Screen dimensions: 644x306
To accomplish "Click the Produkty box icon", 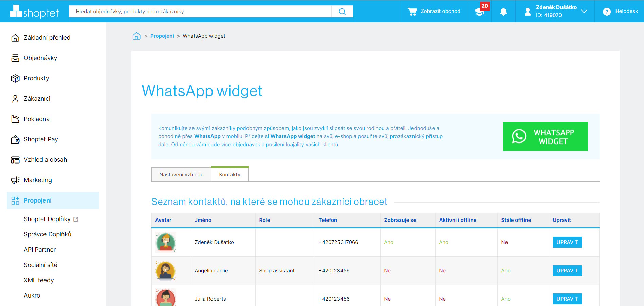I will [15, 78].
